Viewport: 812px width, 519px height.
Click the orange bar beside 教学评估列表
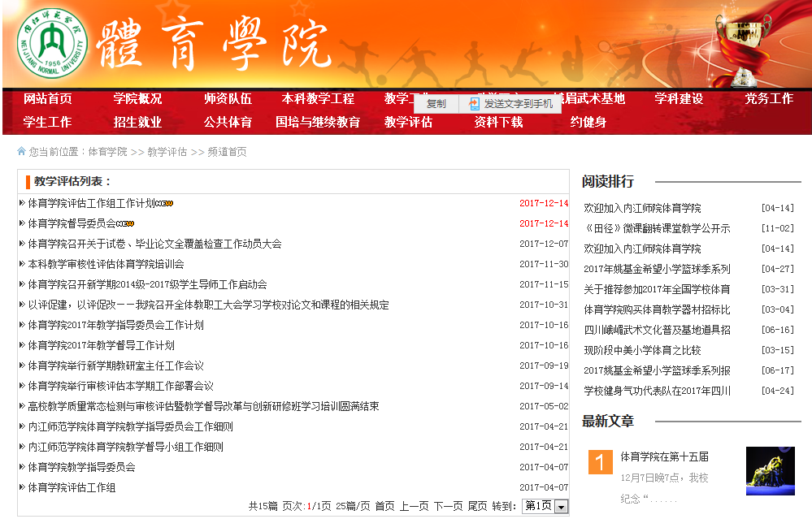(x=28, y=182)
